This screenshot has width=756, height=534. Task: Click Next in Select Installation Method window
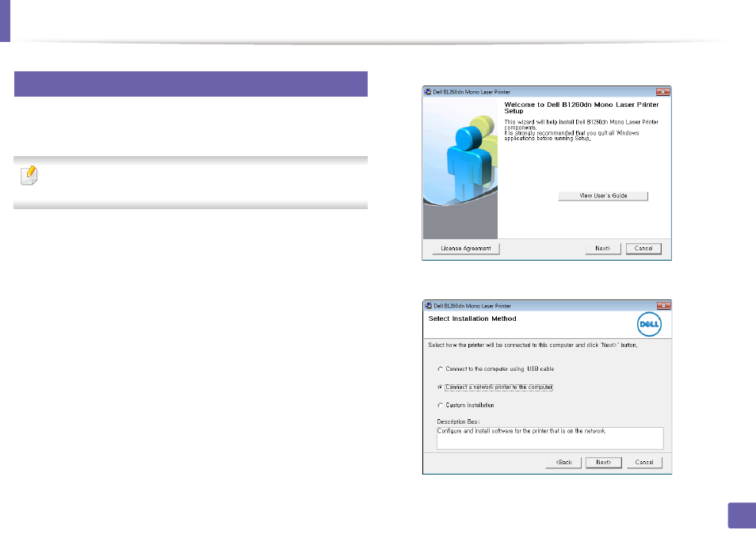(x=604, y=463)
